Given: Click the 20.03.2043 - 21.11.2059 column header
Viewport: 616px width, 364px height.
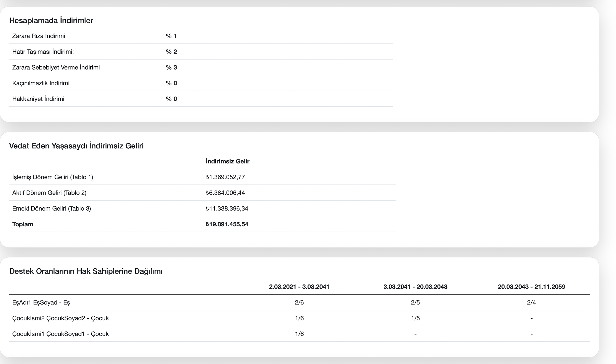Looking at the screenshot, I should (531, 287).
